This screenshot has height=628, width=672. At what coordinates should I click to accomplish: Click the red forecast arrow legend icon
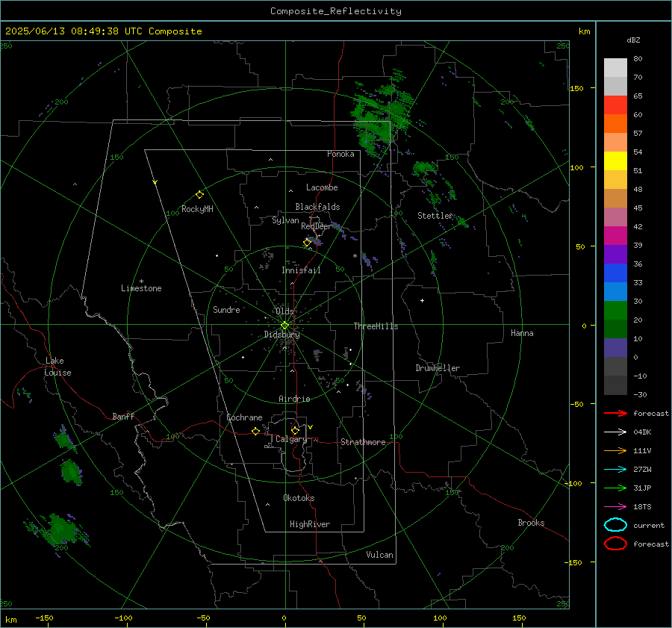click(x=615, y=413)
